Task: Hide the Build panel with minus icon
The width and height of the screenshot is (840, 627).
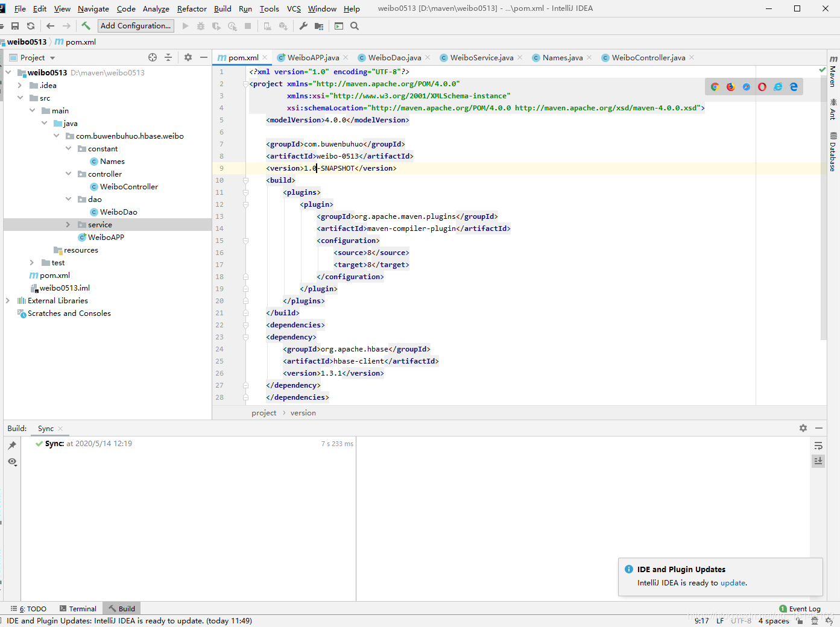Action: coord(819,428)
